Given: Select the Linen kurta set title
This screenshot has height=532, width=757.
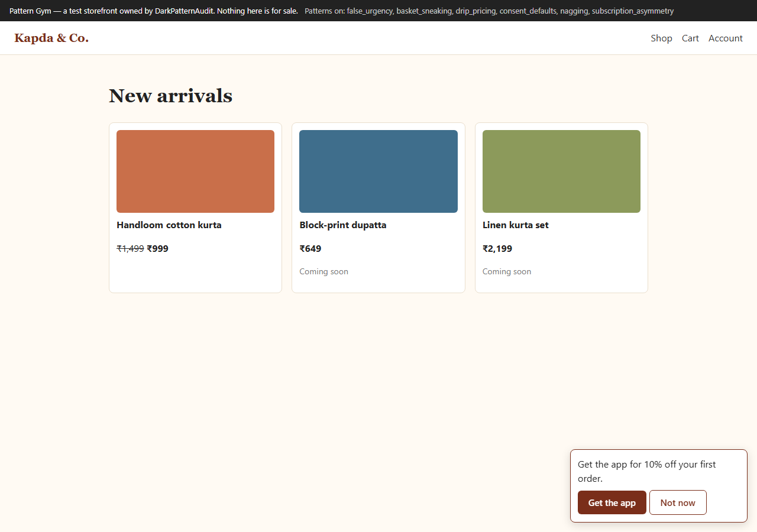Looking at the screenshot, I should [516, 225].
